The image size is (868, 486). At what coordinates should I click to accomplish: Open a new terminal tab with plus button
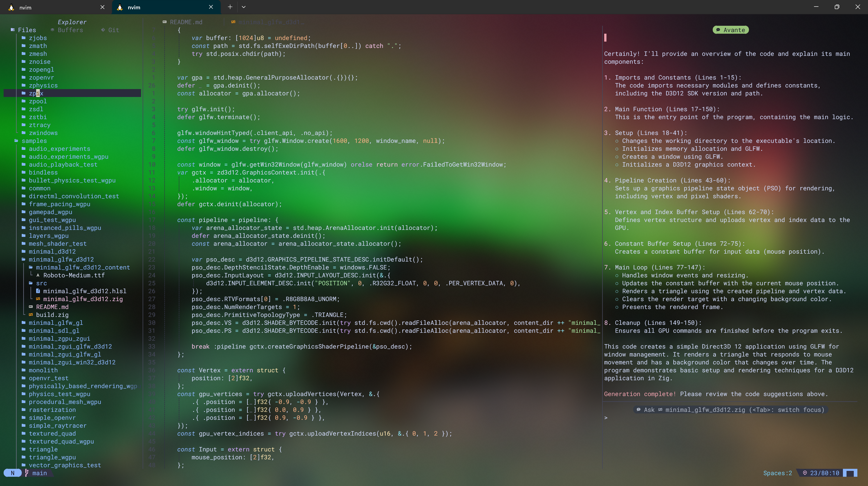pos(230,7)
